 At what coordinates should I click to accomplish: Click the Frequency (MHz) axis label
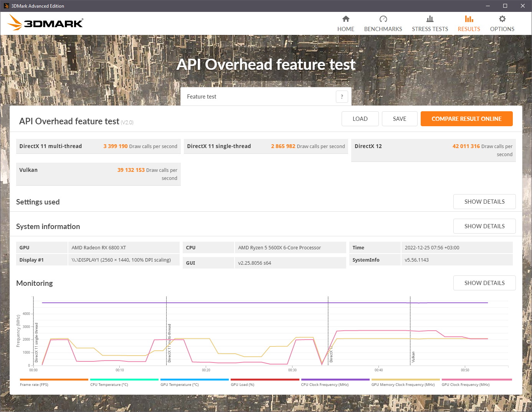[18, 331]
